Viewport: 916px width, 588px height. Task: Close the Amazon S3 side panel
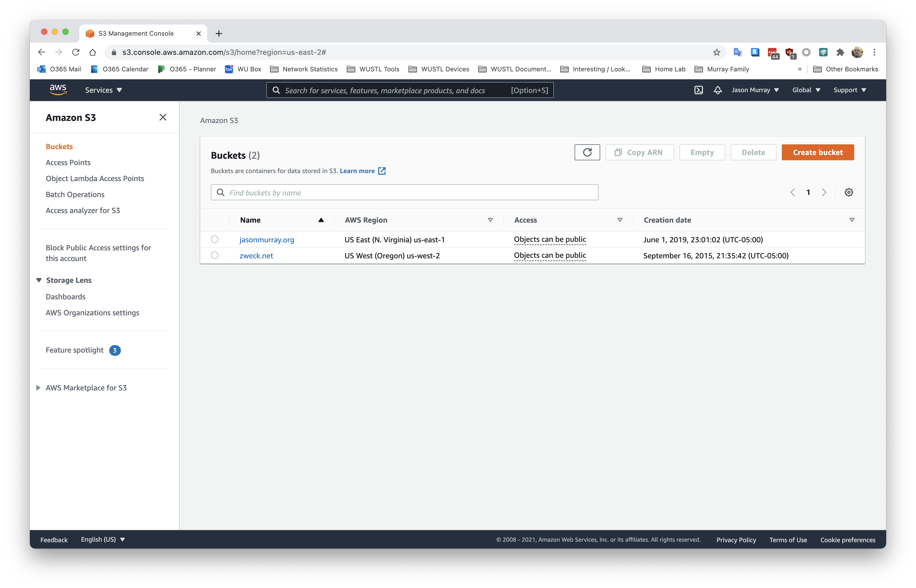[x=163, y=117]
